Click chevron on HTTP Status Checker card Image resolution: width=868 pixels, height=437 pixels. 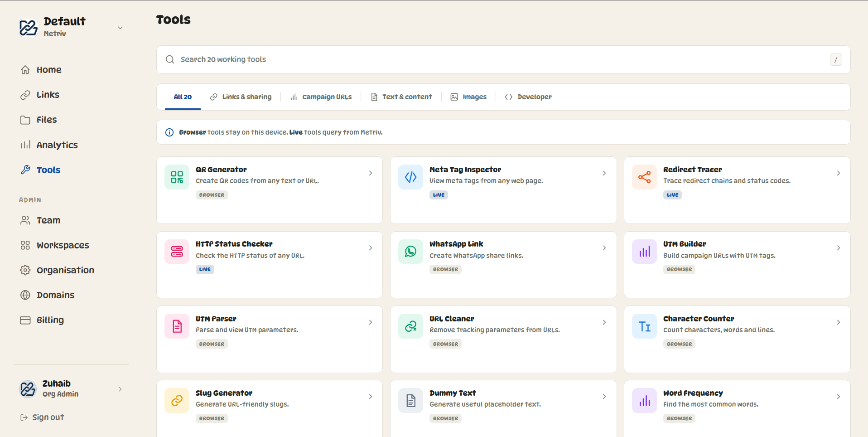371,248
